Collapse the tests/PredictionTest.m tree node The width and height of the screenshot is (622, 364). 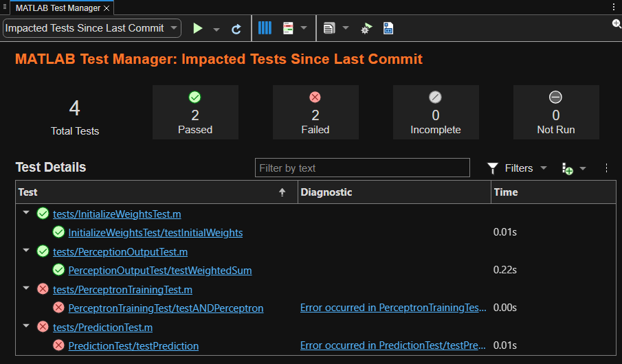coord(26,326)
